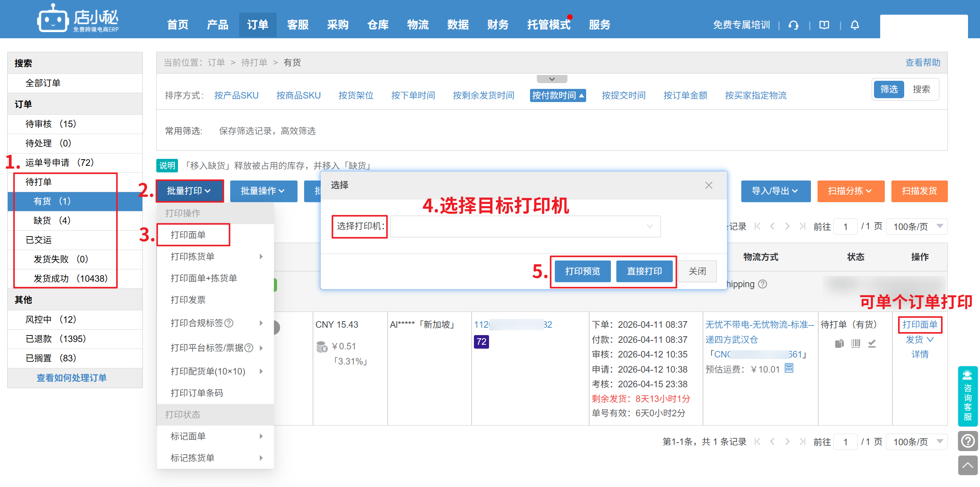
Task: Expand the 导入/导出 dropdown button
Action: tap(775, 191)
